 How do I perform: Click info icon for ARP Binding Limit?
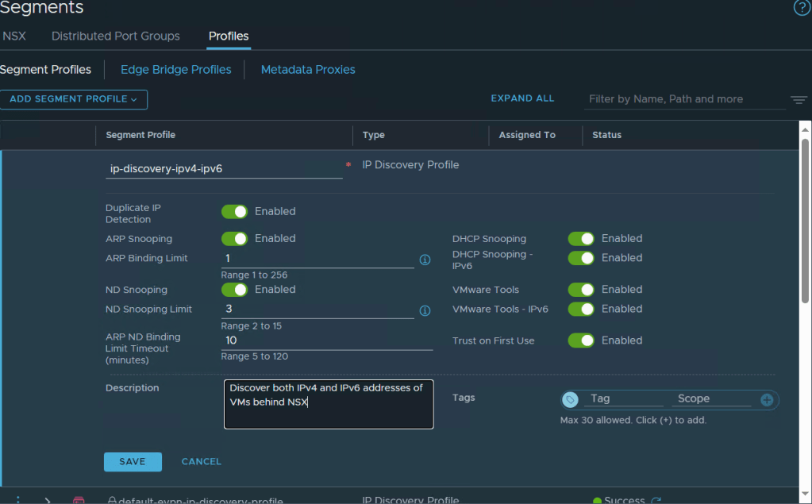(425, 260)
